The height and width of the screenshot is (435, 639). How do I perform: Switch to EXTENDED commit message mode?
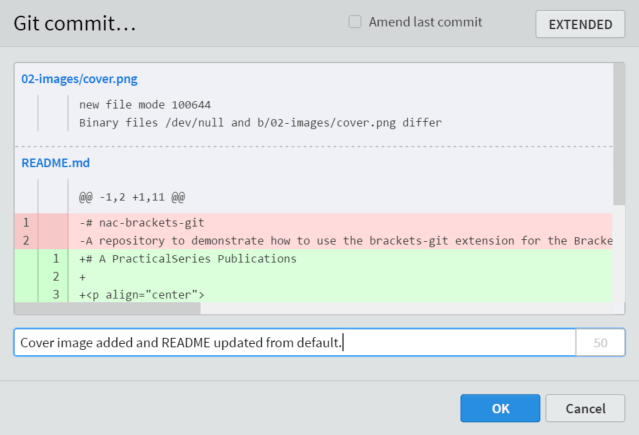[x=580, y=24]
